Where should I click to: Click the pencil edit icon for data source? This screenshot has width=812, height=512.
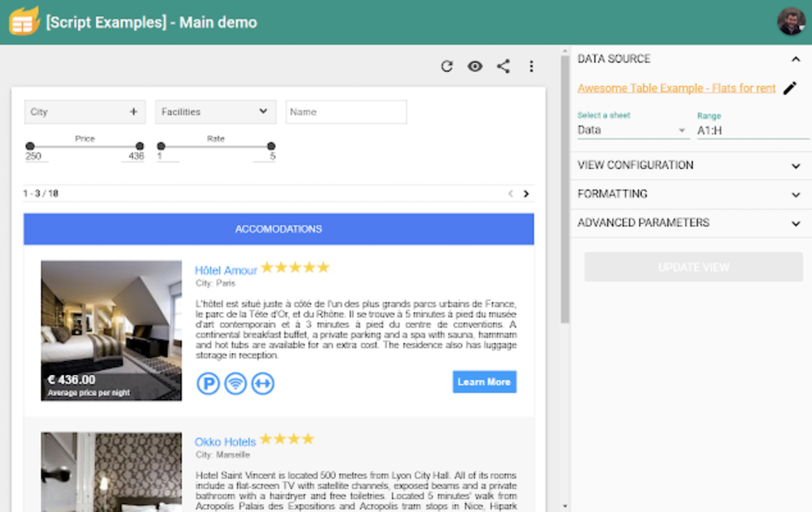(790, 88)
